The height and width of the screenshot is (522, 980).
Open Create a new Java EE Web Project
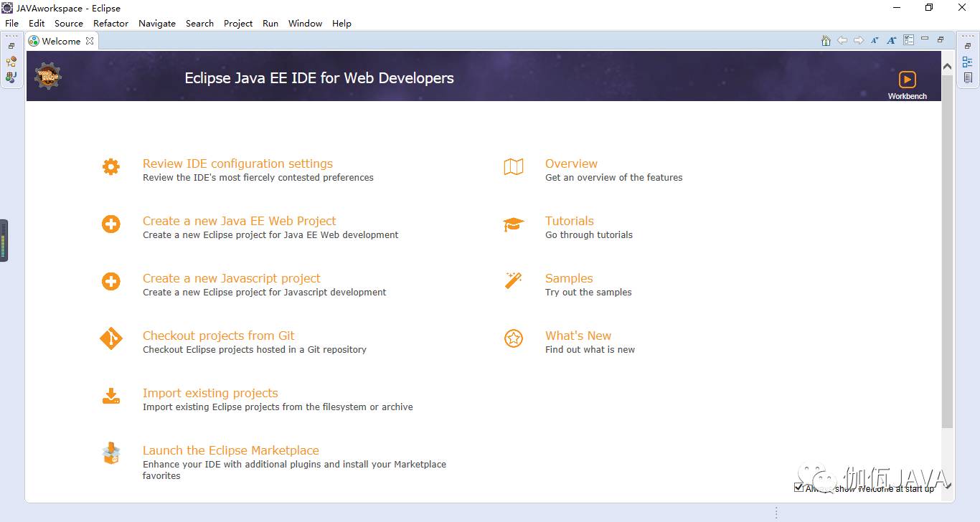click(239, 221)
